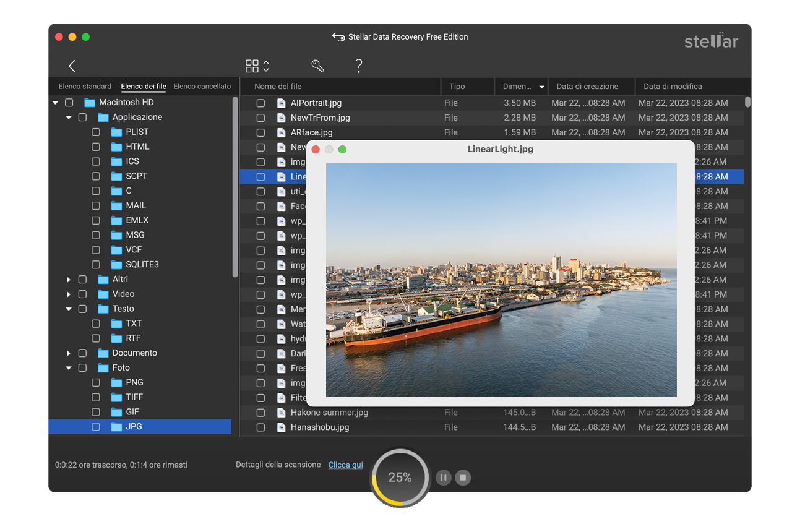792x532 pixels.
Task: Expand the Altri tree node
Action: click(69, 280)
